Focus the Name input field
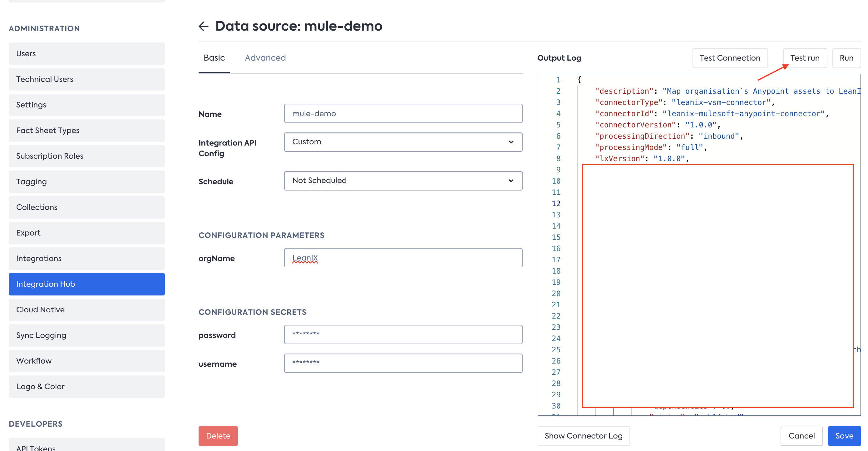The height and width of the screenshot is (451, 868). click(x=403, y=114)
